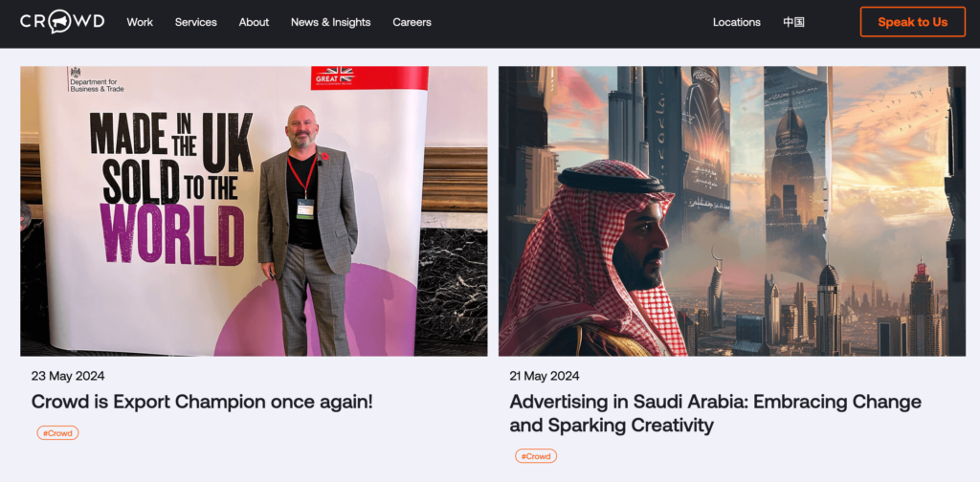The width and height of the screenshot is (980, 482).
Task: Open the Saudi Arabia skyline article image
Action: pyautogui.click(x=732, y=210)
